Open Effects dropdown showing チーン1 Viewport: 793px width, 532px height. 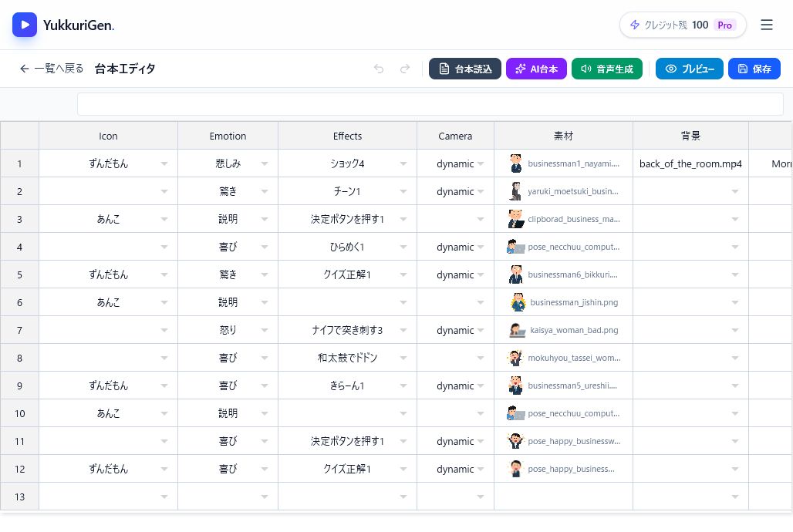pyautogui.click(x=403, y=192)
